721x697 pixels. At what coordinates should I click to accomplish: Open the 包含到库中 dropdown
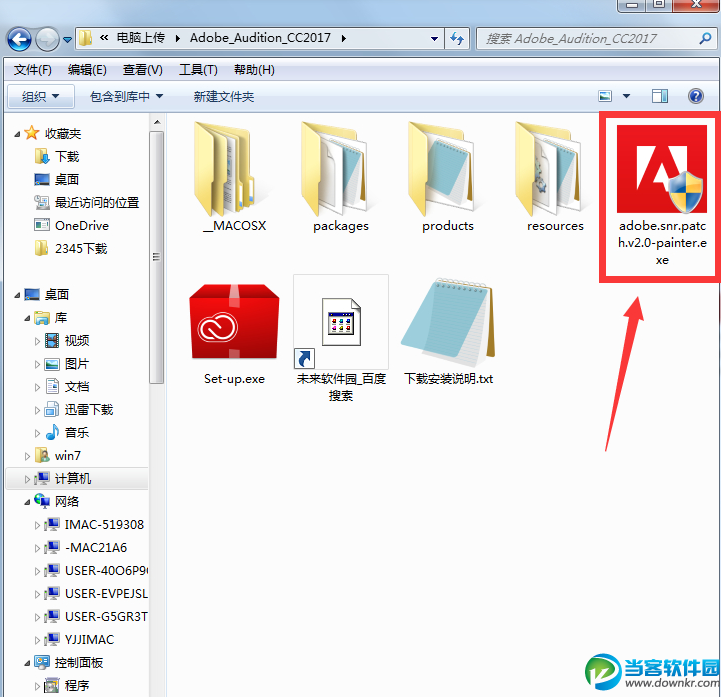[126, 97]
